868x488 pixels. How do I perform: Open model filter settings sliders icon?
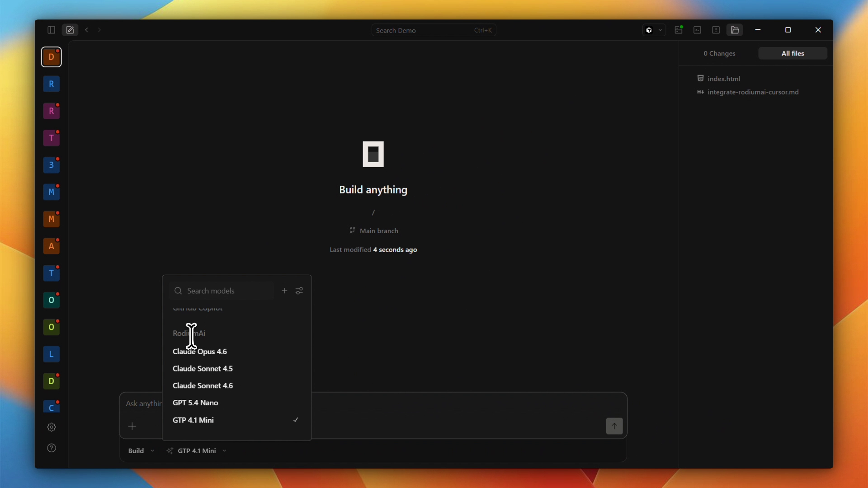[x=299, y=291]
